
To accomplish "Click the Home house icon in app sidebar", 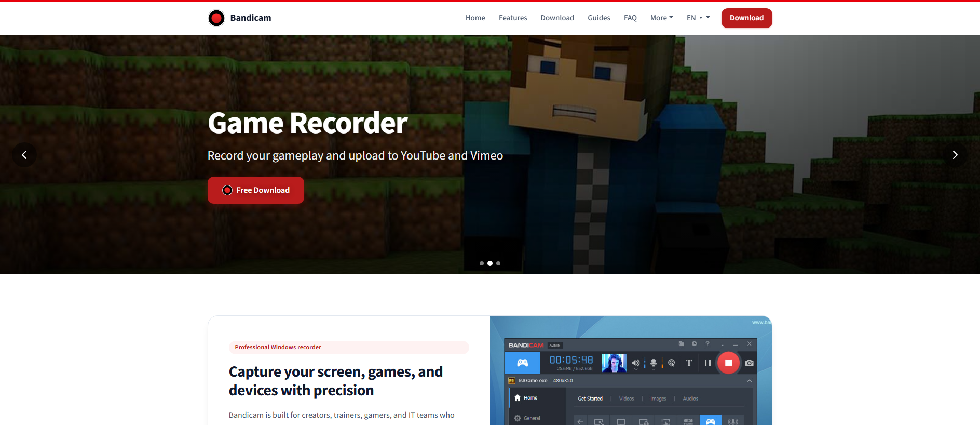I will [x=518, y=398].
